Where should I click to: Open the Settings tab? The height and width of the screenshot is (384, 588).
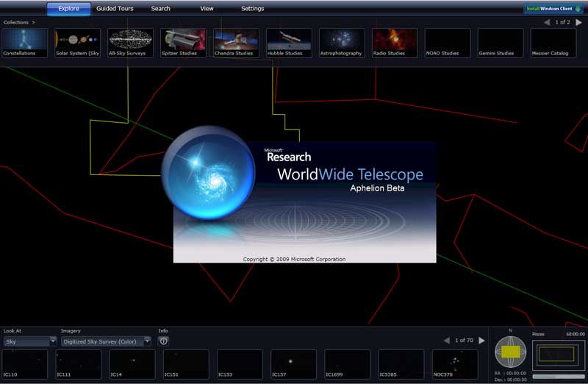pos(252,9)
